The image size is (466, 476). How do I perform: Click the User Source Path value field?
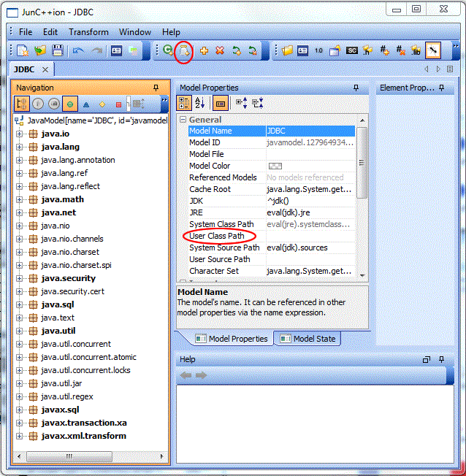[310, 259]
